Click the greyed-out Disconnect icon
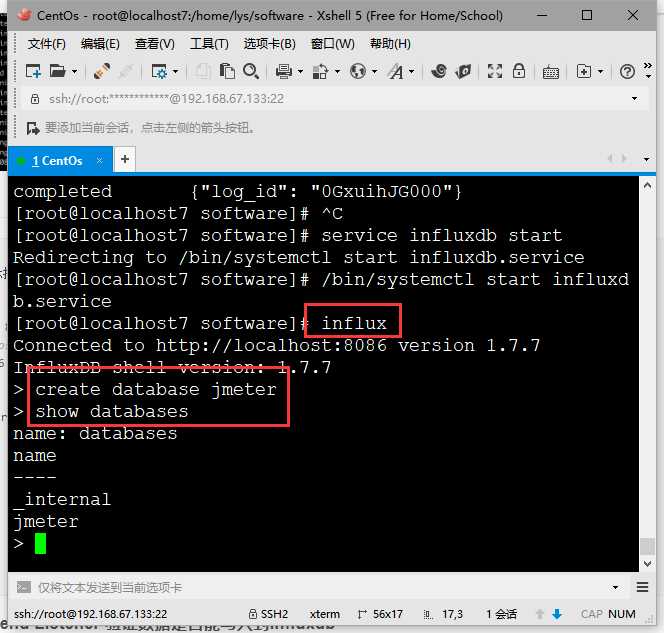This screenshot has height=633, width=664. pos(126,71)
